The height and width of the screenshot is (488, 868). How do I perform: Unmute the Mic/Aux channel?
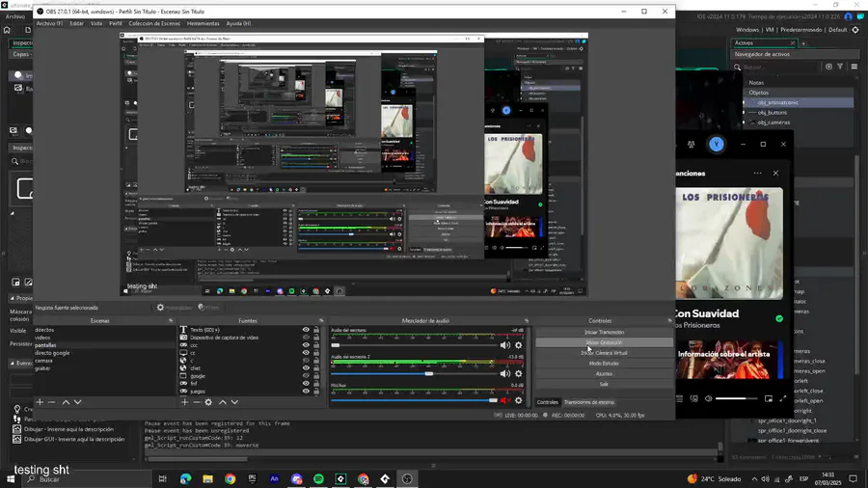click(504, 400)
